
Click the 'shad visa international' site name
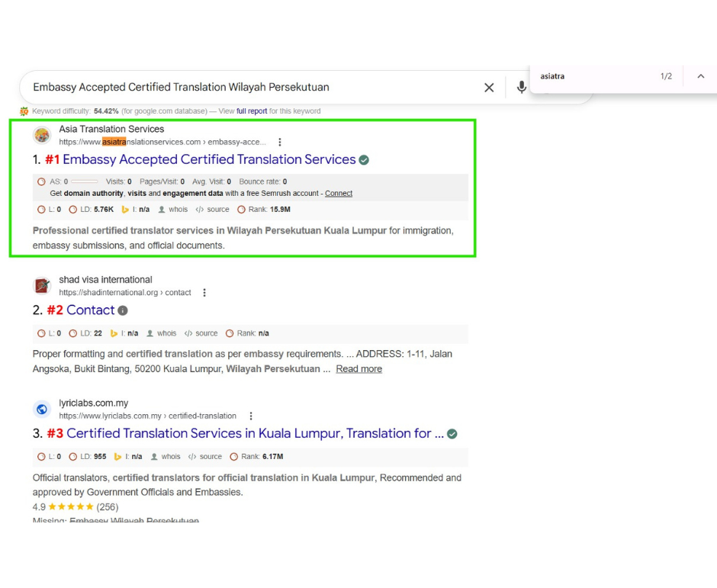coord(105,279)
